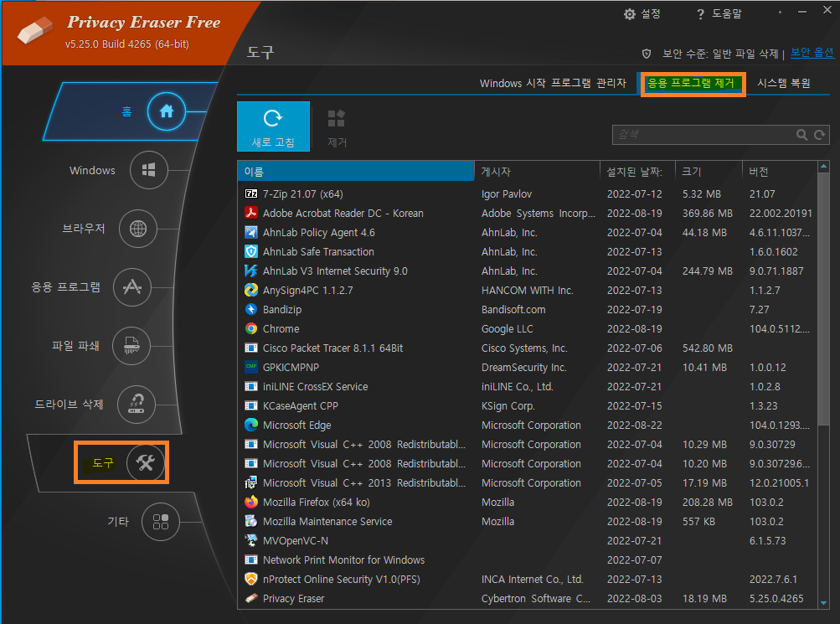This screenshot has height=624, width=840.
Task: Select the 파일 파쇄 sidebar label
Action: coord(75,346)
